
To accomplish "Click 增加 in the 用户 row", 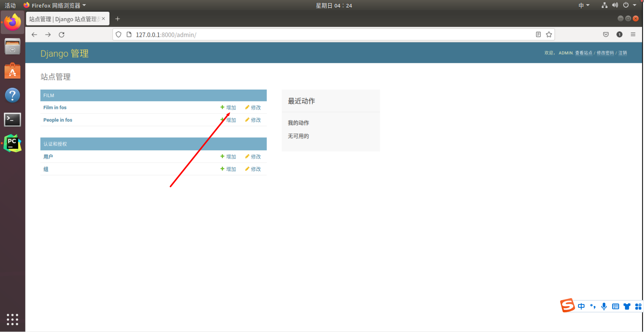I will [228, 157].
